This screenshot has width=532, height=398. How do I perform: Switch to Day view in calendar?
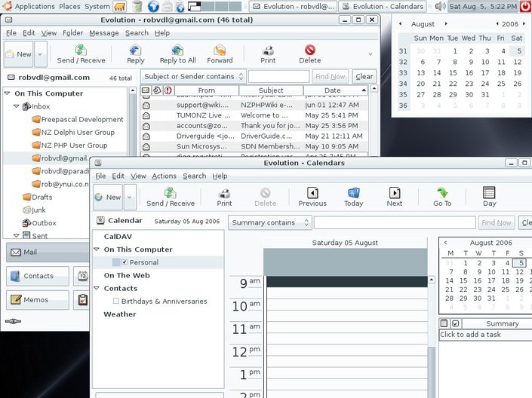click(489, 197)
